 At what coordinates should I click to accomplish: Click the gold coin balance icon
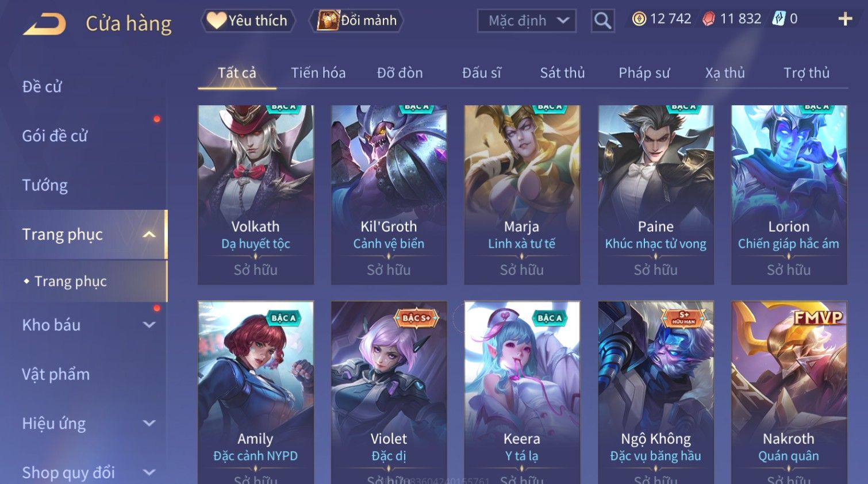coord(639,19)
